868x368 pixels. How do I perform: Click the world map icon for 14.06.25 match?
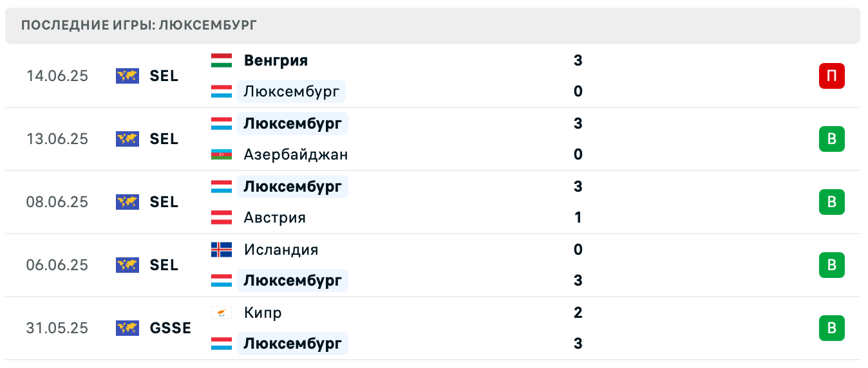coord(127,76)
